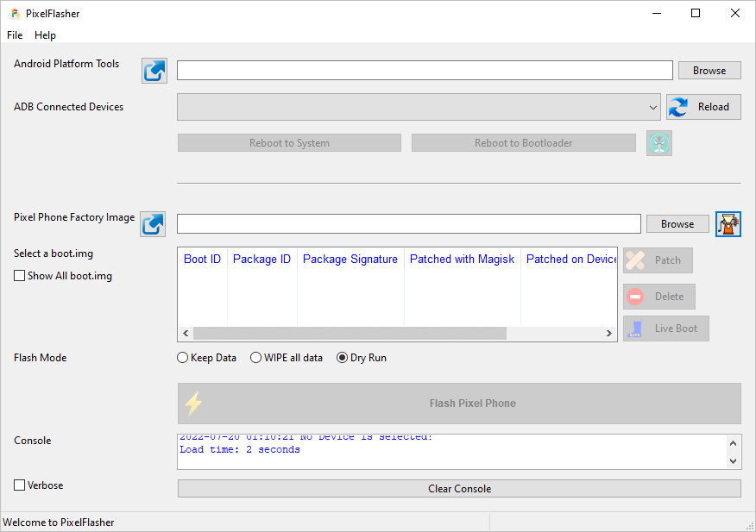Viewport: 756px width, 532px height.
Task: Click console line 'Load time: 2 seconds'
Action: coord(240,449)
